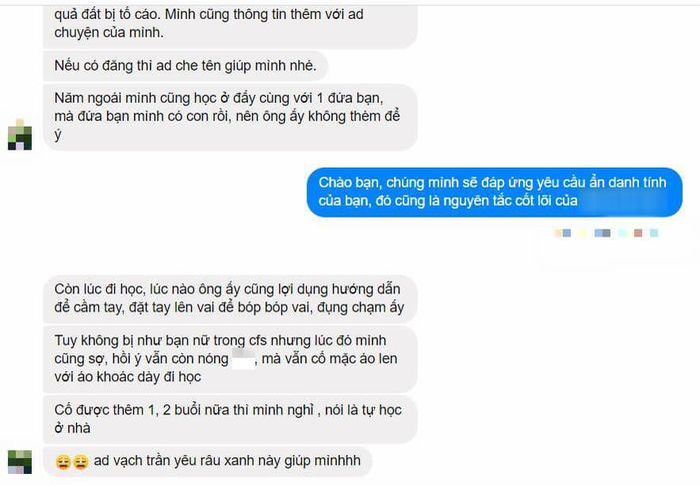This screenshot has width=700, height=485.
Task: Click the message starting 'Năm ngoái mình cũng học'
Action: coord(230,117)
